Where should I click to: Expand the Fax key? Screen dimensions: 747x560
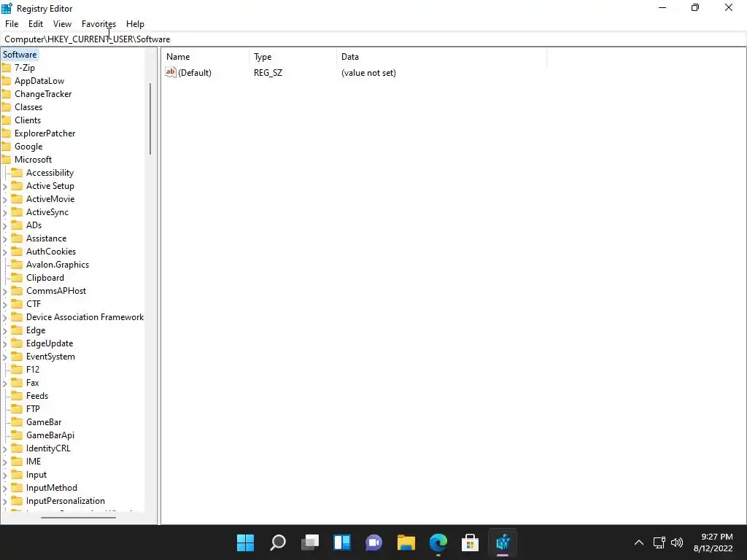pyautogui.click(x=5, y=383)
